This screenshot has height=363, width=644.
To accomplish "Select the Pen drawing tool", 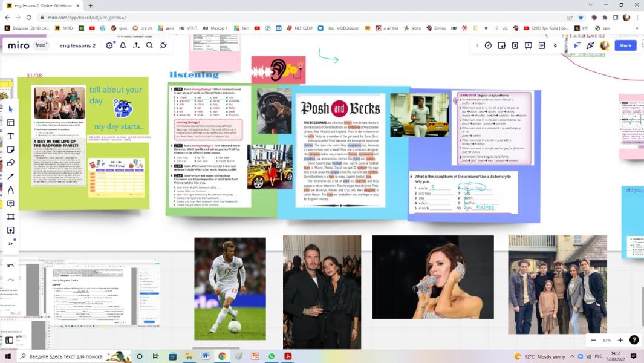I will (x=11, y=190).
